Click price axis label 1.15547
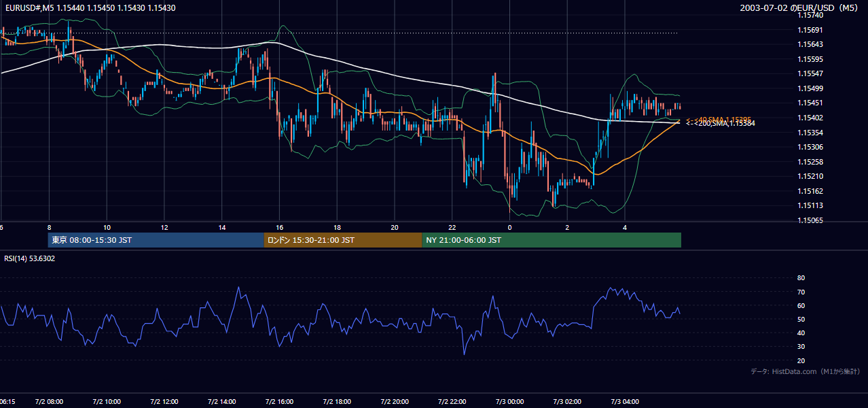The width and height of the screenshot is (868, 408). click(810, 73)
